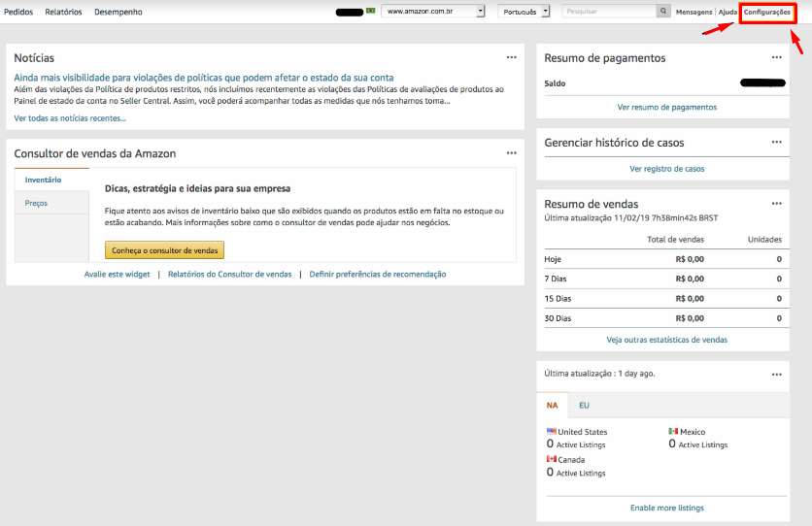Click Active Listings under Canada
This screenshot has height=526, width=812.
[x=581, y=474]
